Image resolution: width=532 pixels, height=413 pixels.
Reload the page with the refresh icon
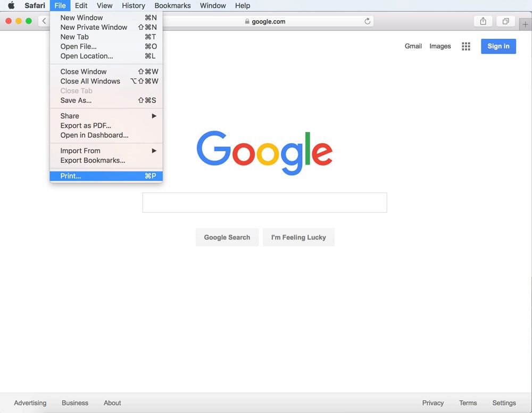[367, 21]
